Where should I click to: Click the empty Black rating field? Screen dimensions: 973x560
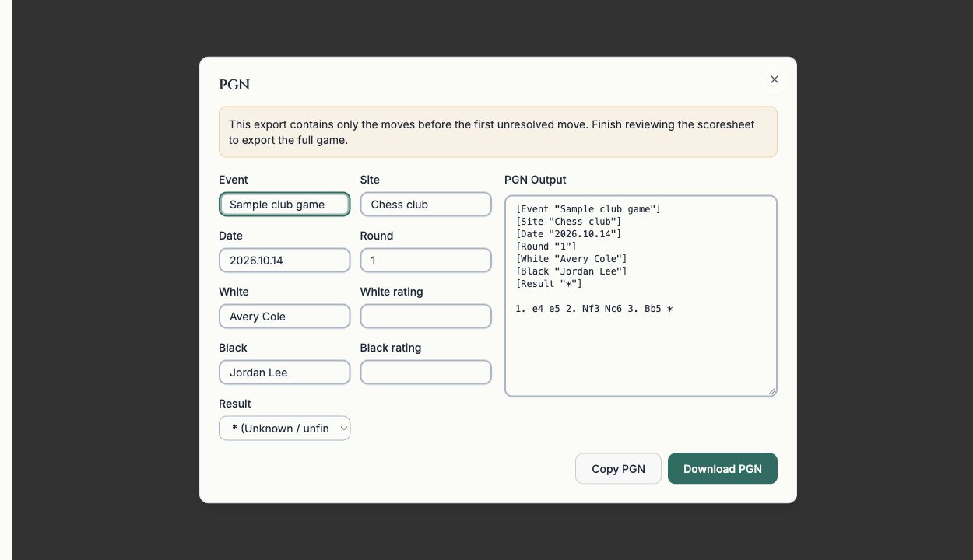pos(426,373)
